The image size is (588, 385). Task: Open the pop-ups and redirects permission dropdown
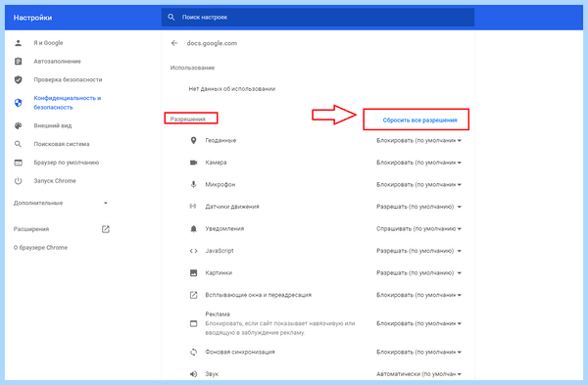click(418, 295)
